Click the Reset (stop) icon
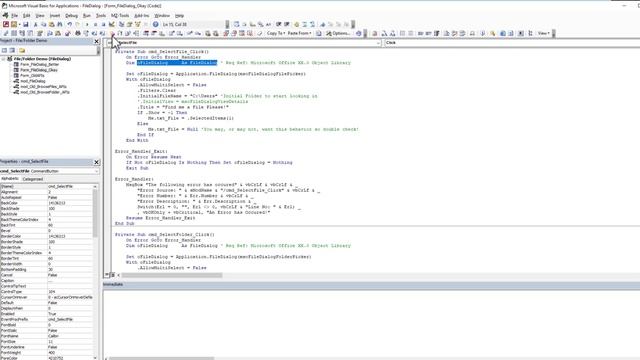 [x=103, y=24]
